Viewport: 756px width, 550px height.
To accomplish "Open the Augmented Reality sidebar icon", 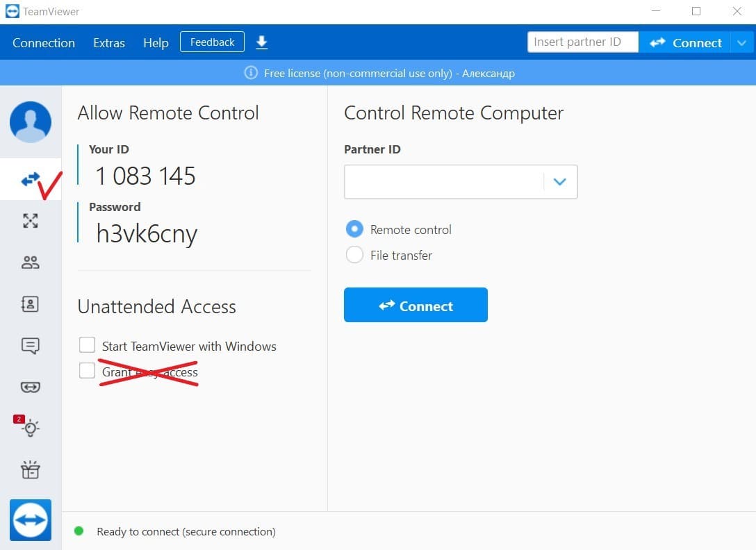I will pyautogui.click(x=31, y=387).
